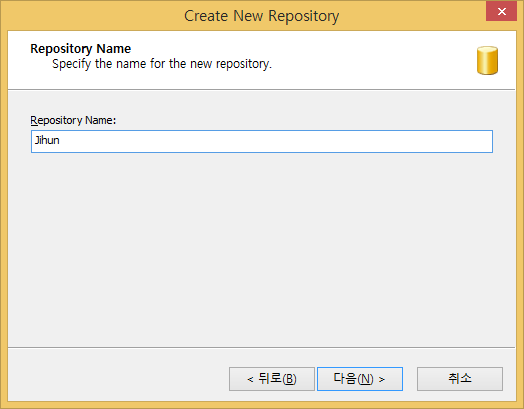The height and width of the screenshot is (409, 524).
Task: Click the 'Specify the name for the new repository.' text
Action: pos(162,64)
